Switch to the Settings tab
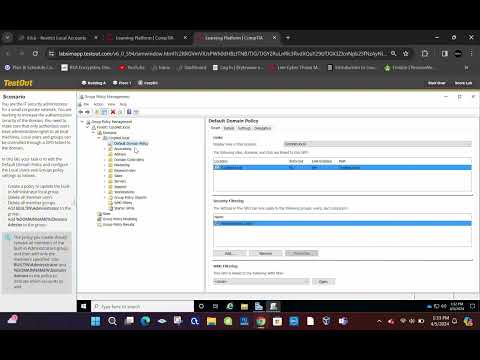This screenshot has height=360, width=480. pos(244,128)
